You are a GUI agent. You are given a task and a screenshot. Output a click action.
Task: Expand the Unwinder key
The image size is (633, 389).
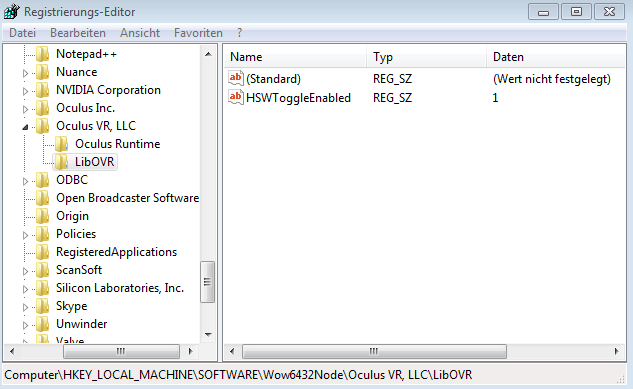point(25,325)
